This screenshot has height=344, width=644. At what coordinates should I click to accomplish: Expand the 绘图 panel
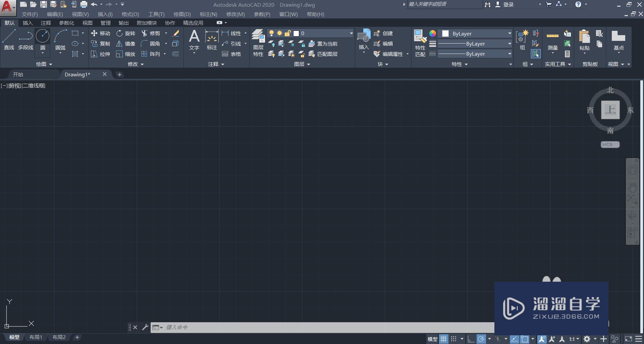tap(44, 64)
